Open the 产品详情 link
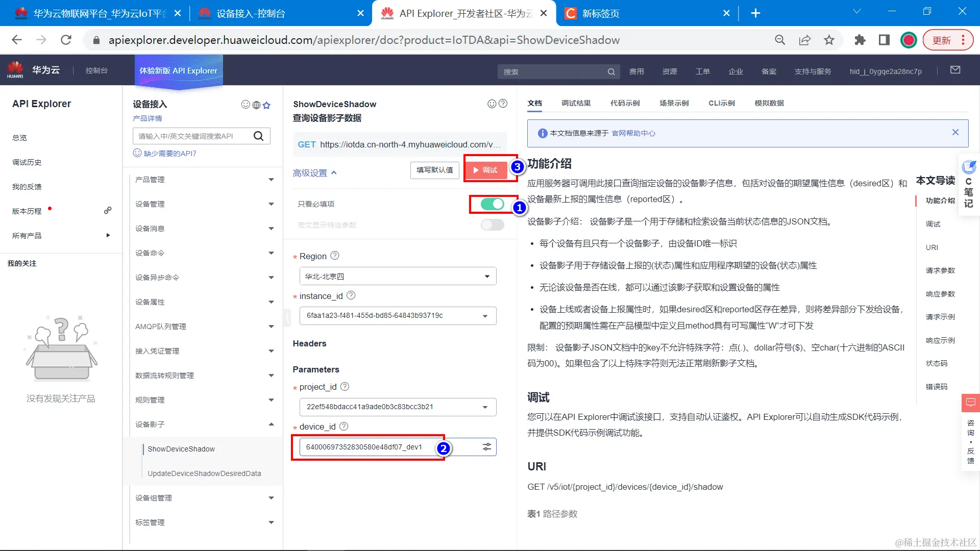Screen dimensions: 980x551 pos(148,118)
